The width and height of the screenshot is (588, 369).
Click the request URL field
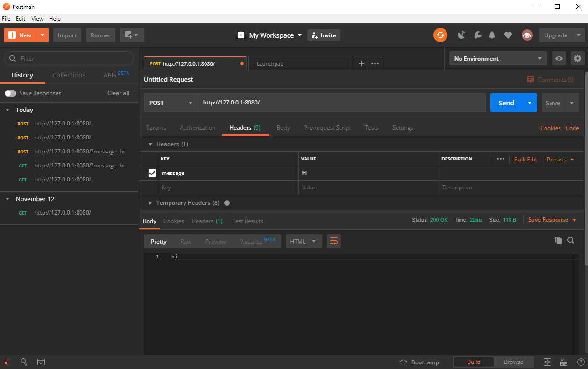pos(342,103)
